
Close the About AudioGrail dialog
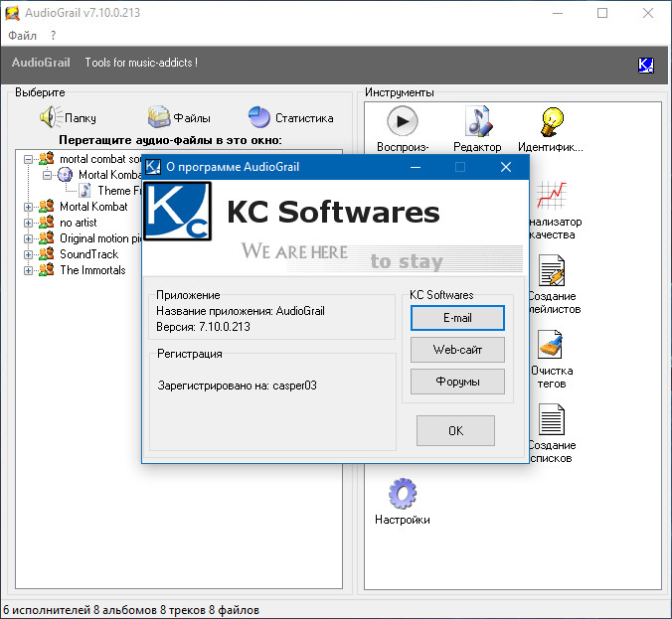tap(506, 167)
